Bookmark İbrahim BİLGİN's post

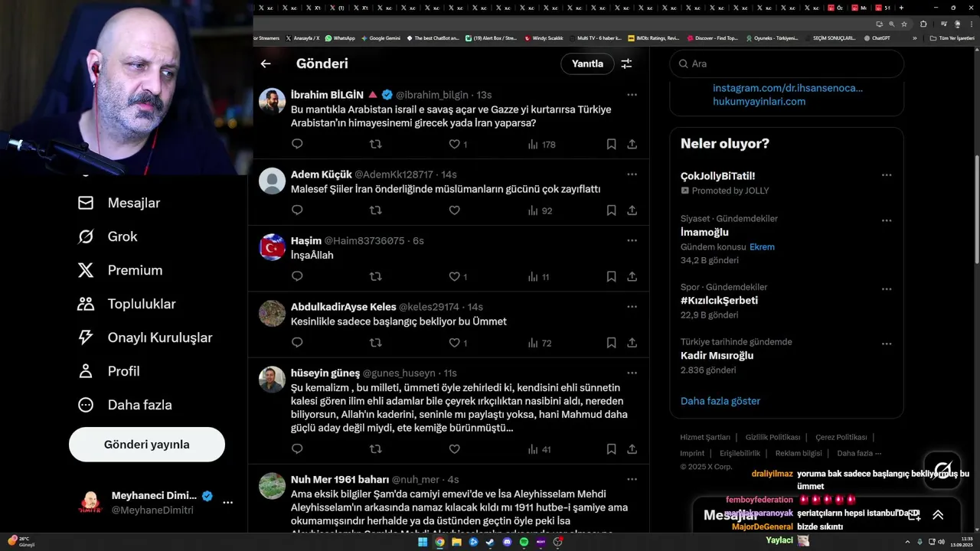tap(611, 144)
